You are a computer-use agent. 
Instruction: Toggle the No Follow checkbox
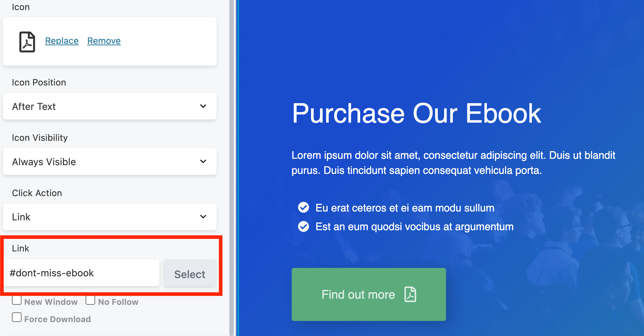pyautogui.click(x=90, y=300)
